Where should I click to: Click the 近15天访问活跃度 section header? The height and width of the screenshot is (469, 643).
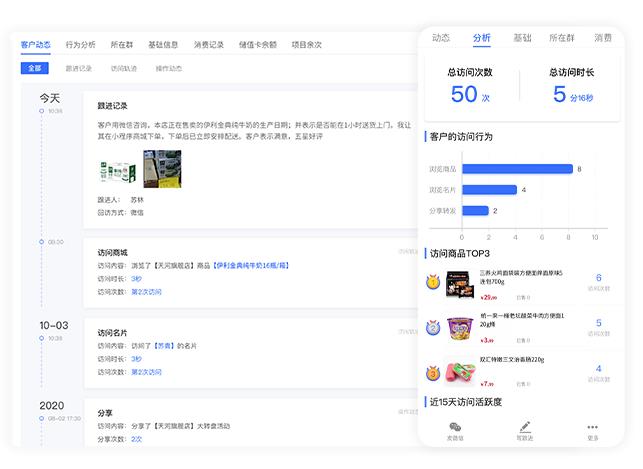pos(466,402)
